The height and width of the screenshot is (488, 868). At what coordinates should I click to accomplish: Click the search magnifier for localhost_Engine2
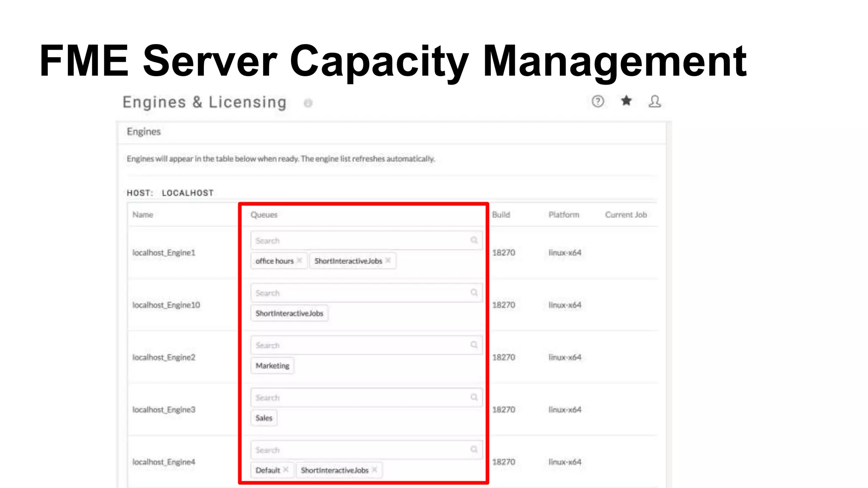[x=474, y=345]
